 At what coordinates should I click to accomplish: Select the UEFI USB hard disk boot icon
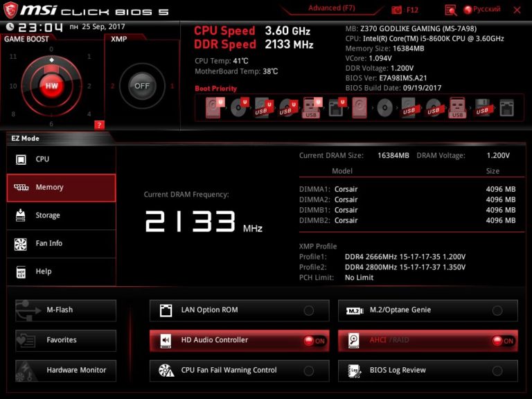pyautogui.click(x=264, y=107)
